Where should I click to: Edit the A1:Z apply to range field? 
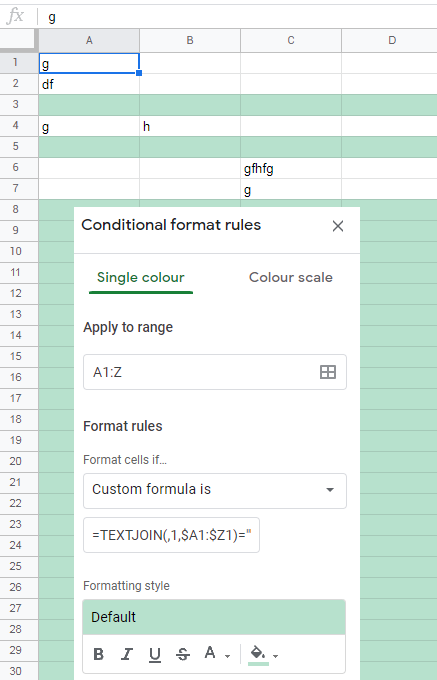[x=215, y=372]
